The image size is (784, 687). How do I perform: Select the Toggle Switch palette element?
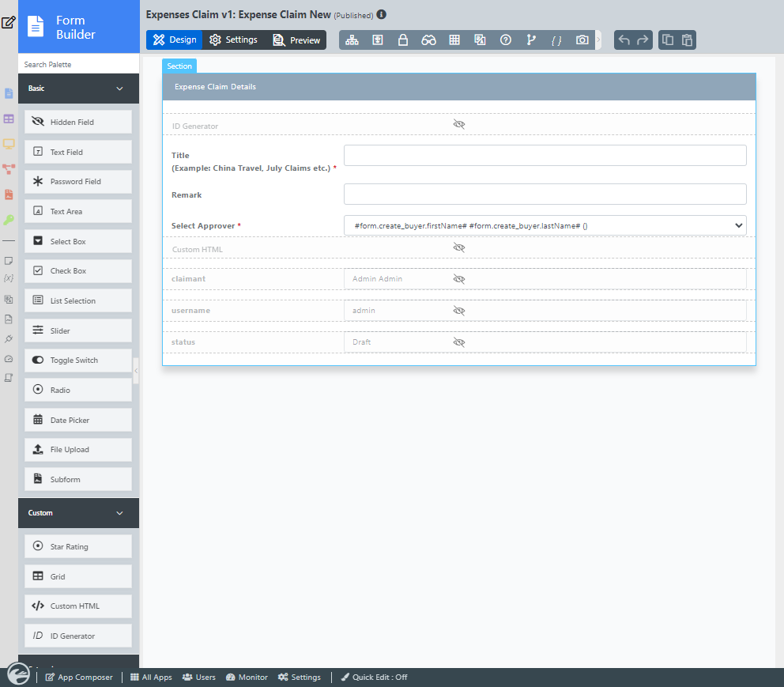tap(78, 360)
